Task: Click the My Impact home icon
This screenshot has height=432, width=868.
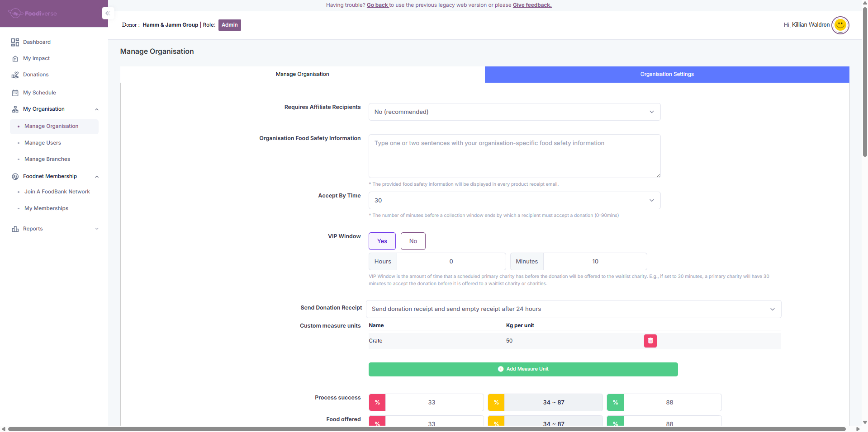Action: pos(15,59)
